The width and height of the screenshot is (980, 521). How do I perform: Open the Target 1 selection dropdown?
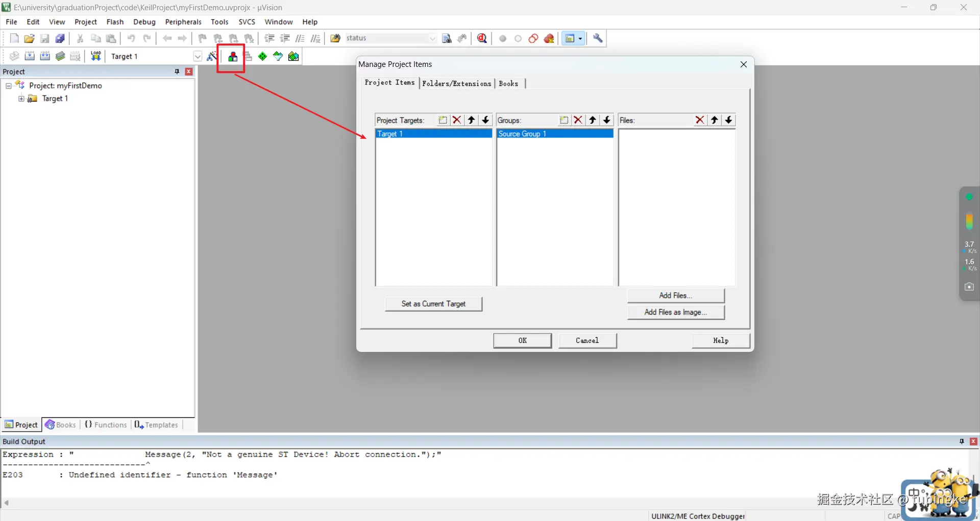[198, 56]
